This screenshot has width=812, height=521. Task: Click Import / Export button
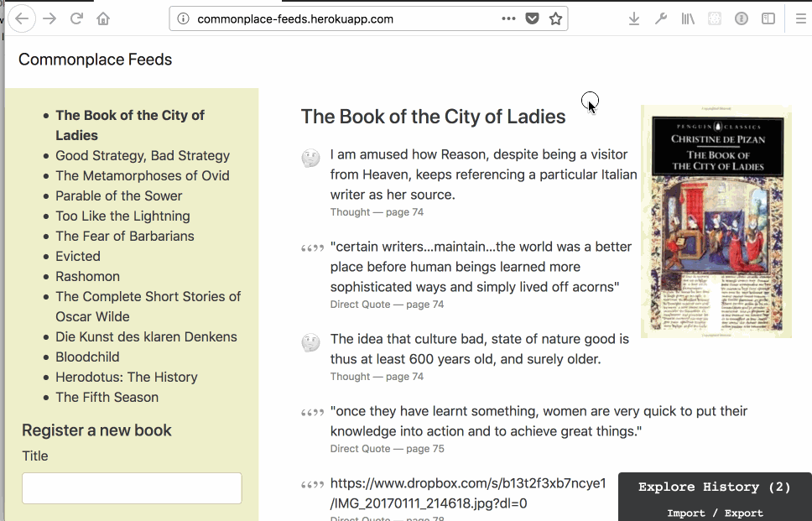715,513
